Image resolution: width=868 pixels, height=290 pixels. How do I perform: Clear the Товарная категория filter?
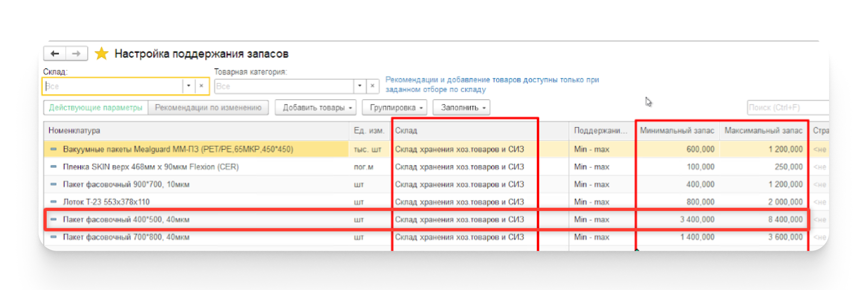[x=372, y=86]
